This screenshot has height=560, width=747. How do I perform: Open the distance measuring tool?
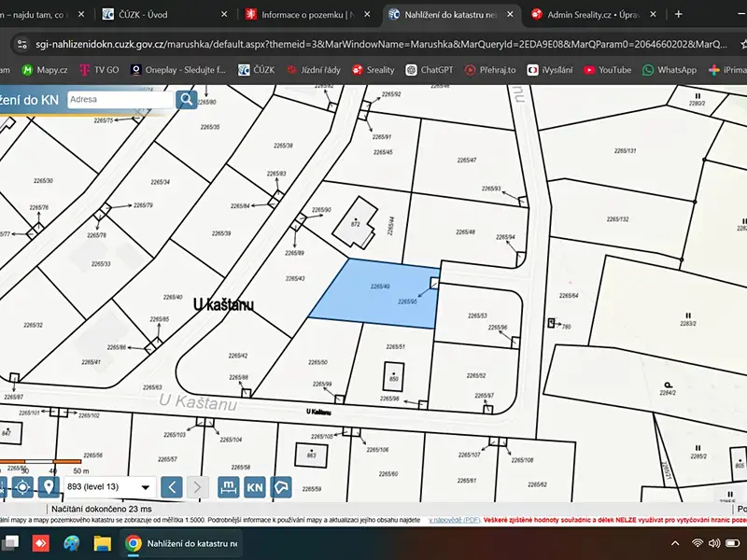229,487
